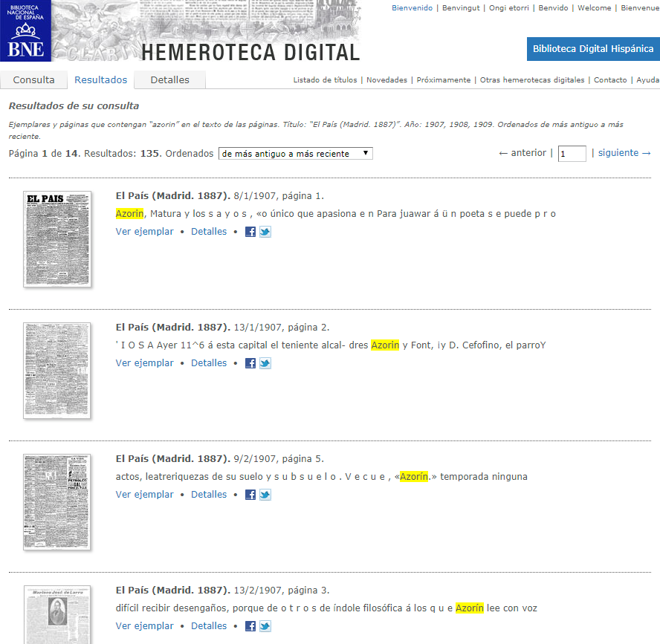
Task: Open the sort order dropdown
Action: click(x=296, y=154)
